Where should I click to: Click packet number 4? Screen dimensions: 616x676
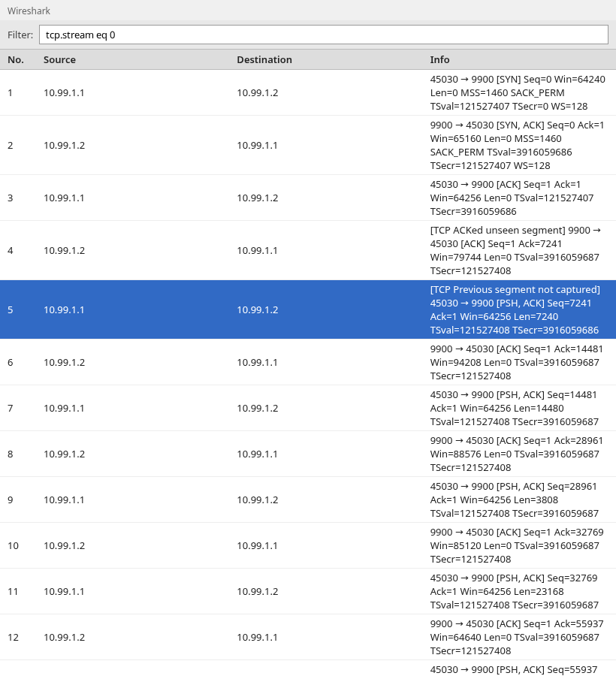pyautogui.click(x=10, y=250)
